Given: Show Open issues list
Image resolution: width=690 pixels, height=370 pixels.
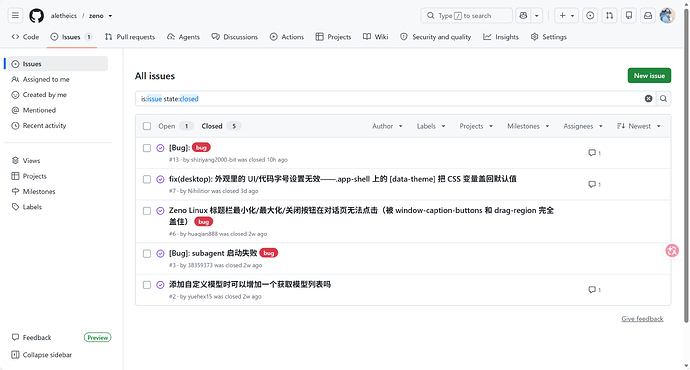Looking at the screenshot, I should [175, 126].
